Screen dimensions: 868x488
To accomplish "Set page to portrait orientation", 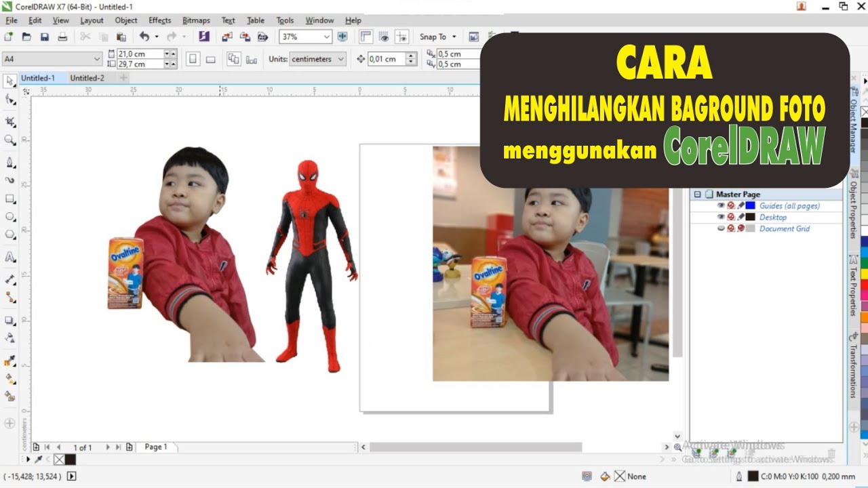I will tap(193, 59).
